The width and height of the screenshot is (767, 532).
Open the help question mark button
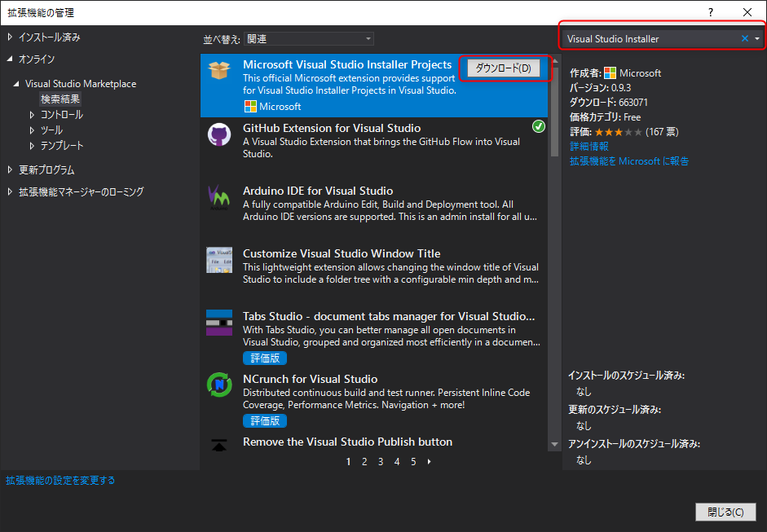(711, 12)
